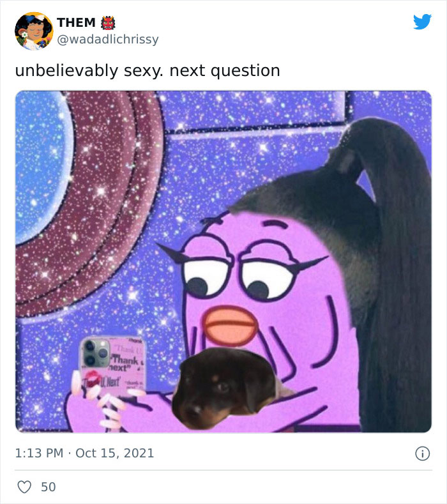Click the puppy face in the meme

pos(225,388)
